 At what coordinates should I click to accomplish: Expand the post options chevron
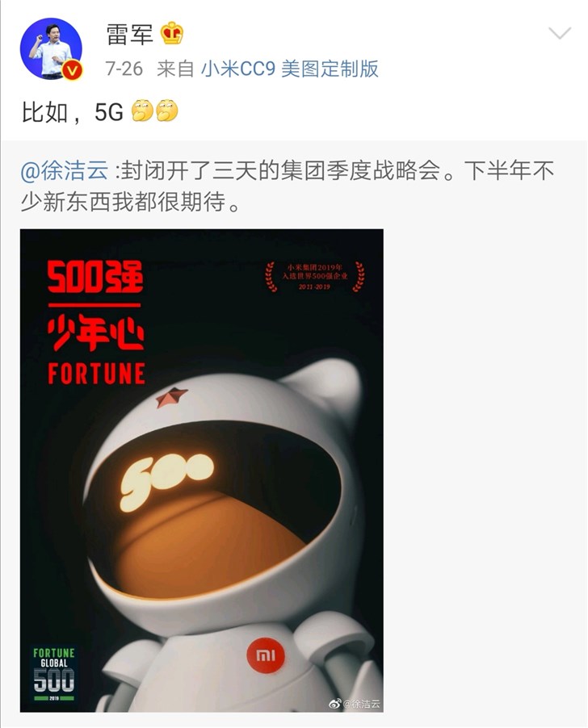tap(559, 33)
